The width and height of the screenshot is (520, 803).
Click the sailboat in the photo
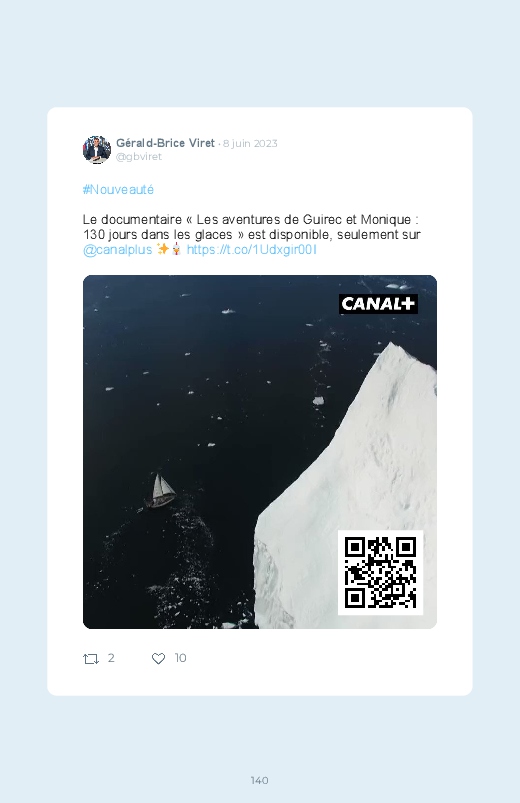[161, 491]
